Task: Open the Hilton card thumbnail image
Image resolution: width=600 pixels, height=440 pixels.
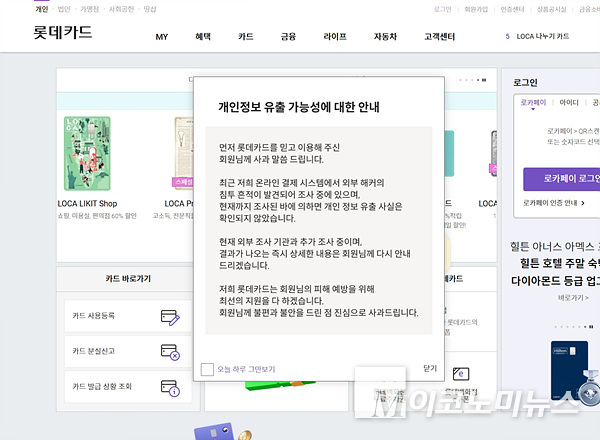Action: pos(569,370)
